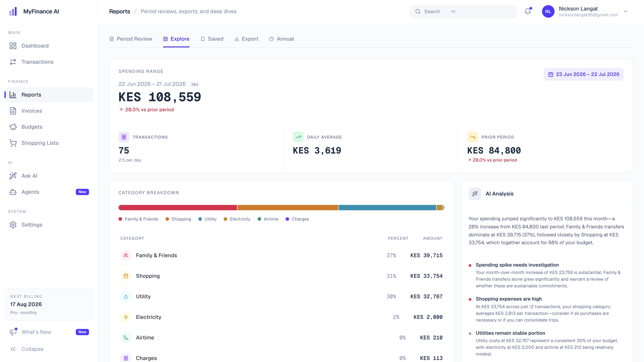Focus the Search input field
This screenshot has height=362, width=644.
(463, 11)
